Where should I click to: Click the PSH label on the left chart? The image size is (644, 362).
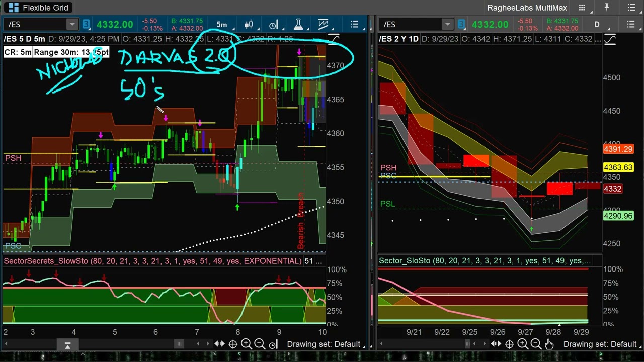point(13,158)
